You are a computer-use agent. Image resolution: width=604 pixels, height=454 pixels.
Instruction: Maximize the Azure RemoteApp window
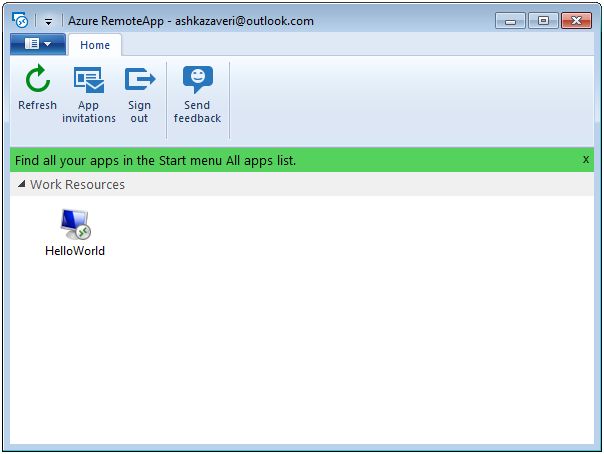pos(543,21)
